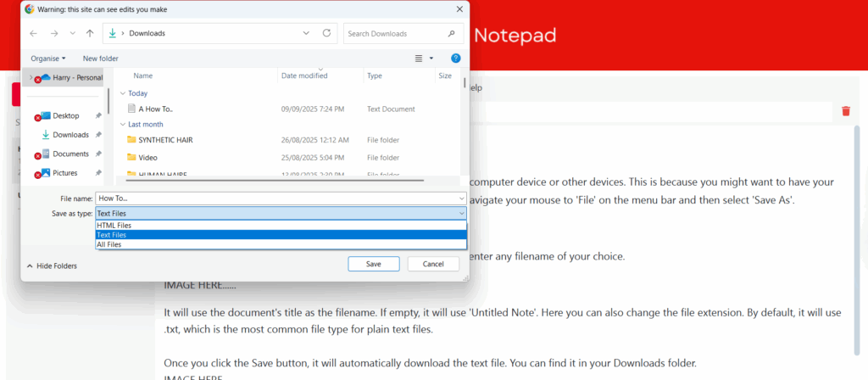Click the Save button
Image resolution: width=868 pixels, height=380 pixels.
373,265
